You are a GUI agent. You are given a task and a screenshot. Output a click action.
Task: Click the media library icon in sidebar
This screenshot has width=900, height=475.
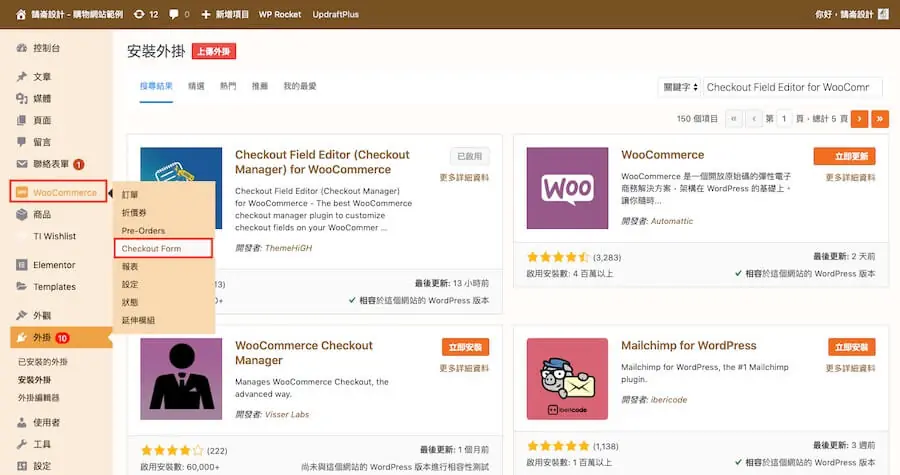click(22, 98)
